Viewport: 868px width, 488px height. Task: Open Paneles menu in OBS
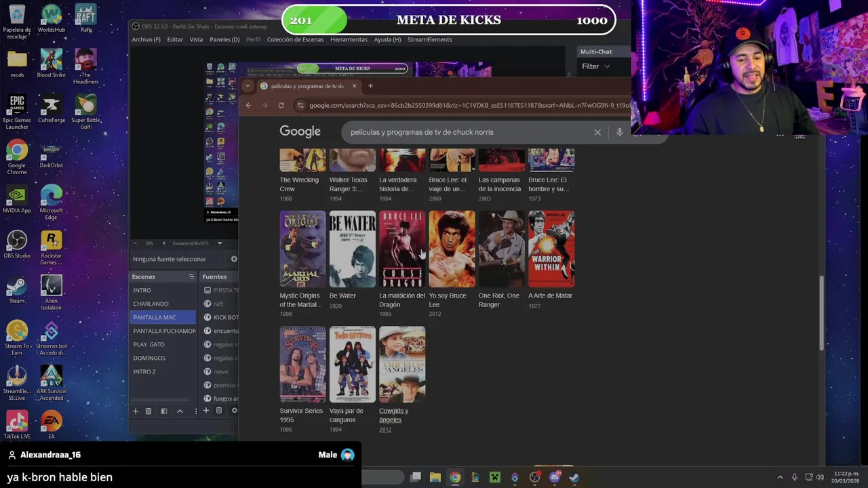click(x=224, y=39)
